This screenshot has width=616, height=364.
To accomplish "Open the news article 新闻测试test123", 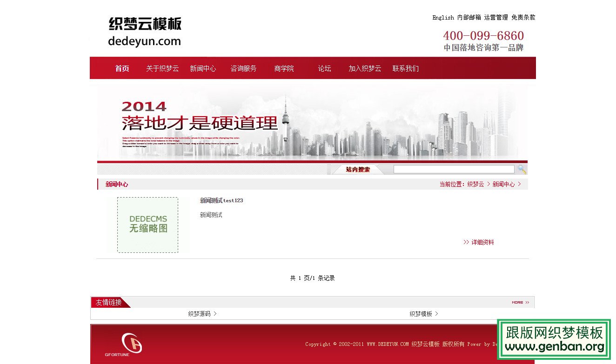I will click(221, 200).
